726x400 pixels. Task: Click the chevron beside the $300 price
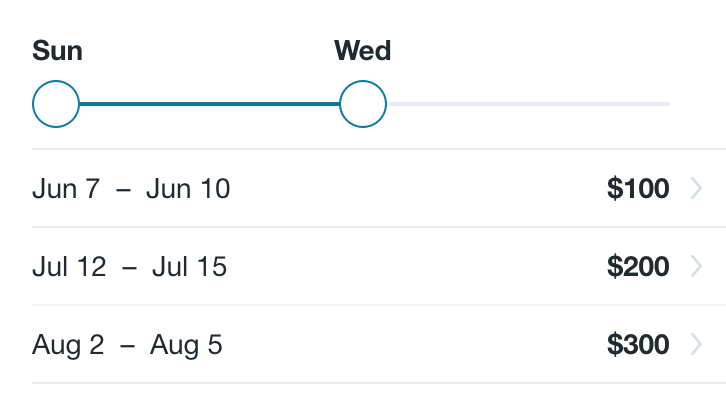click(697, 345)
